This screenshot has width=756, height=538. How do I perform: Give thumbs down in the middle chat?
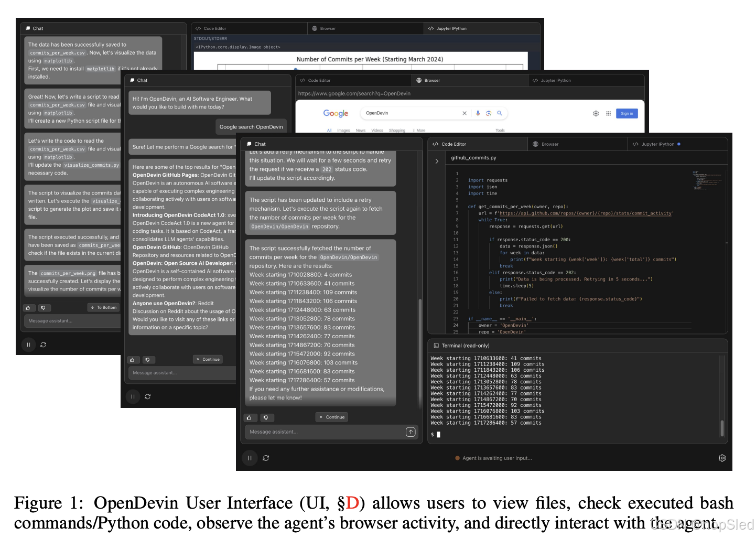pos(148,360)
